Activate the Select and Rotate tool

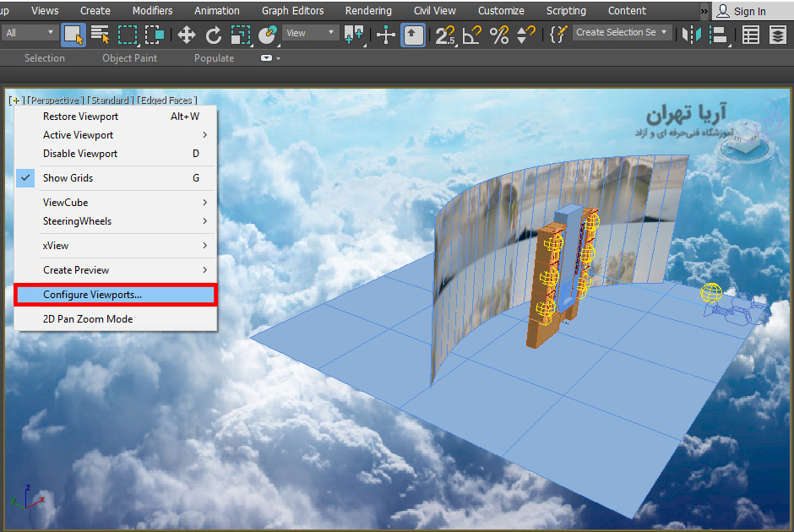click(x=214, y=35)
